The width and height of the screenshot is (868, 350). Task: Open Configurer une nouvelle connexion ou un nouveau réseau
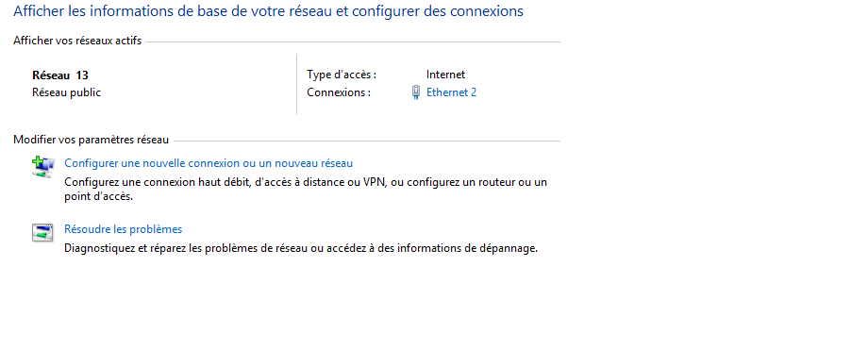(209, 163)
